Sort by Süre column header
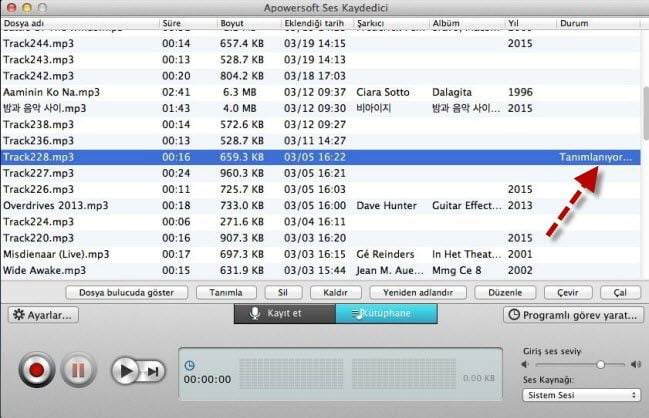The image size is (649, 418). pyautogui.click(x=188, y=24)
